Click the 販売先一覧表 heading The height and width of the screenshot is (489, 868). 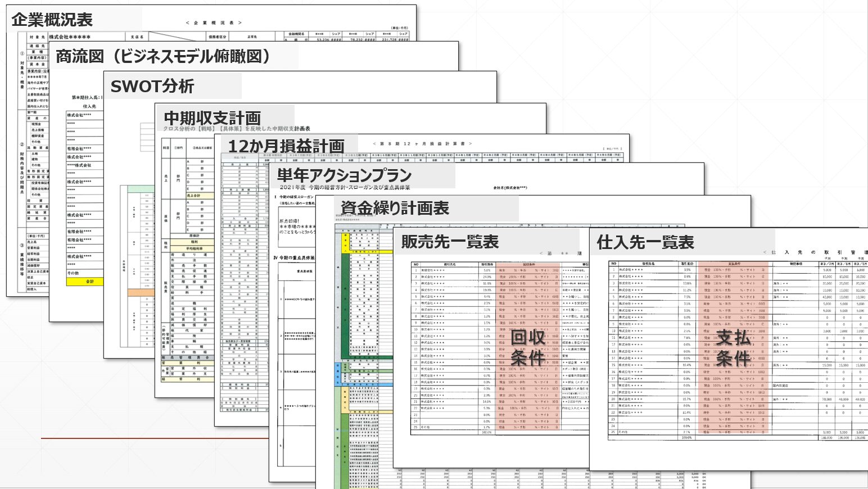point(450,242)
